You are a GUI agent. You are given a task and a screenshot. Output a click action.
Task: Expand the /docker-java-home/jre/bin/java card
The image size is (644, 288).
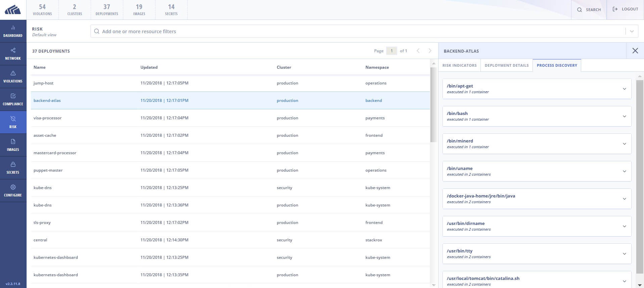coord(537,199)
